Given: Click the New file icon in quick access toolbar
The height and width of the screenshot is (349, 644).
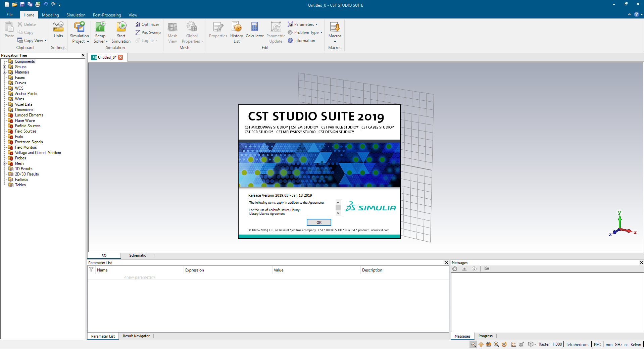Looking at the screenshot, I should [x=7, y=4].
